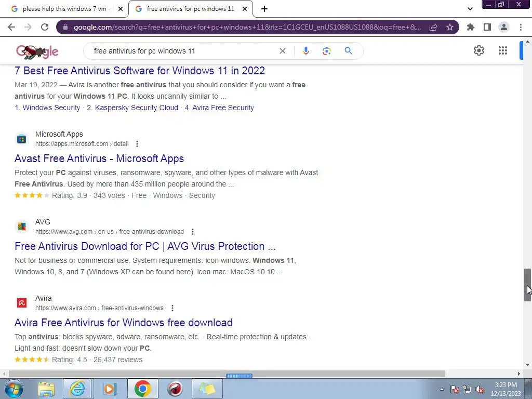Click into the Google search box
532x399 pixels.
183,51
